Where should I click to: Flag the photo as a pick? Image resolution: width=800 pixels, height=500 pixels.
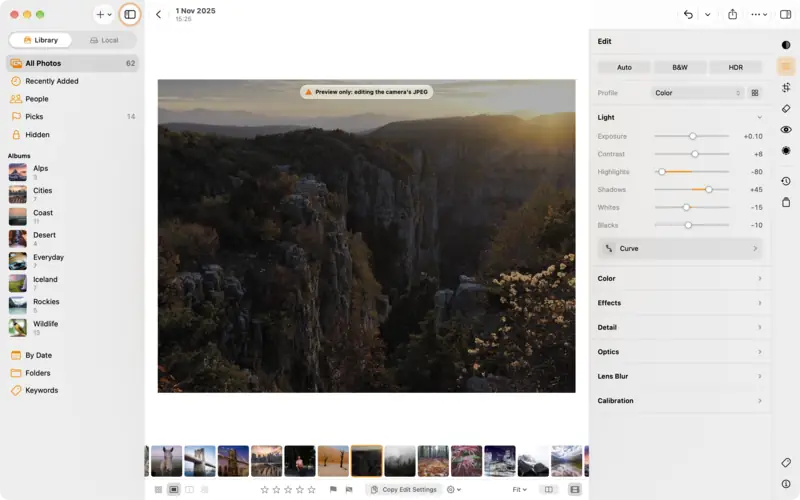[333, 489]
